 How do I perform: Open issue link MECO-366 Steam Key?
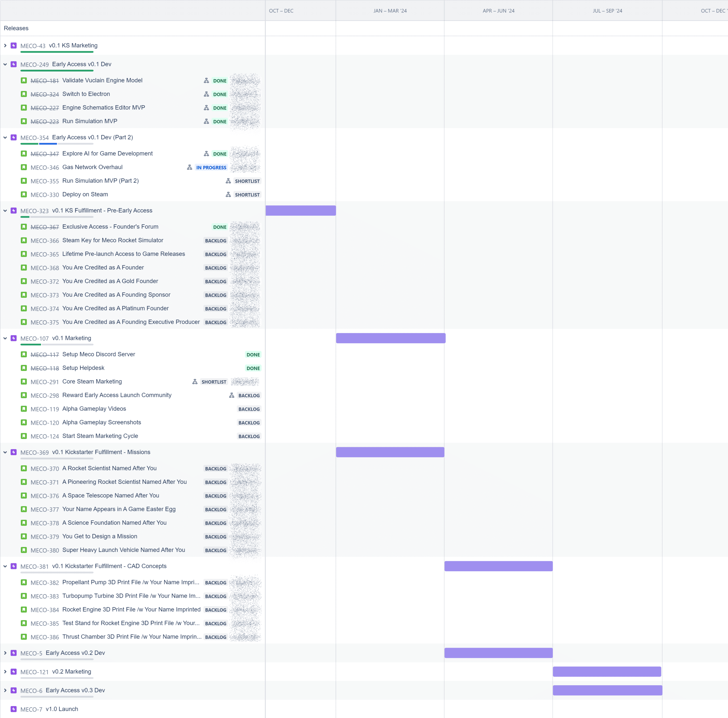pos(44,240)
